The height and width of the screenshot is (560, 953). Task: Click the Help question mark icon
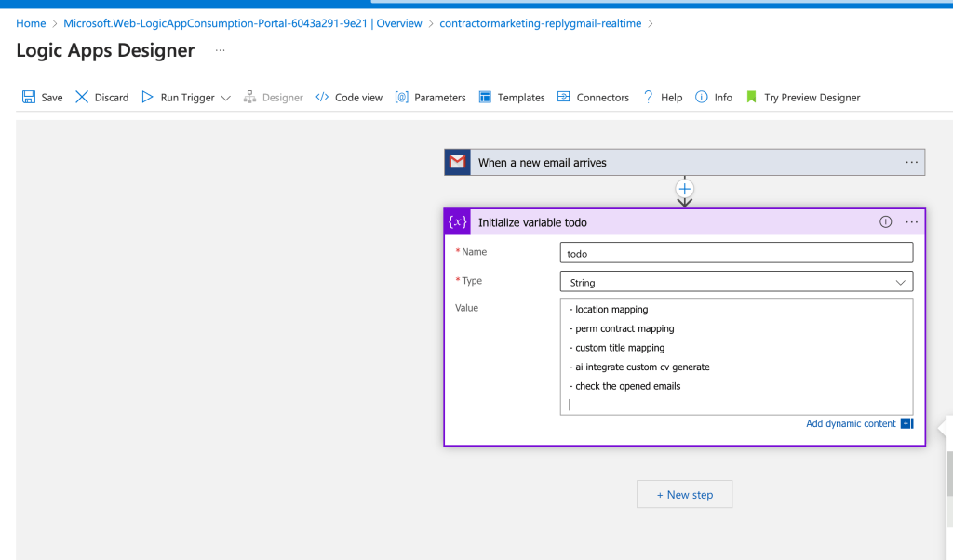coord(648,97)
